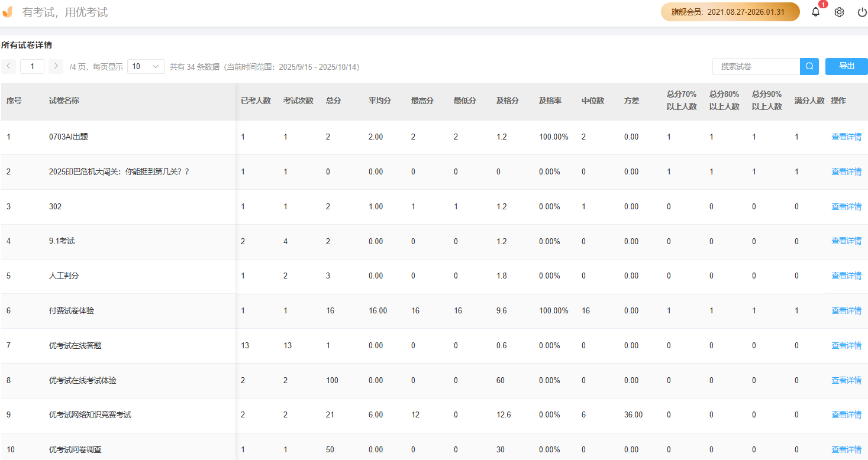Open details for 优考试网络知识竞赛考试
Viewport: 868px width, 460px height.
tap(846, 415)
